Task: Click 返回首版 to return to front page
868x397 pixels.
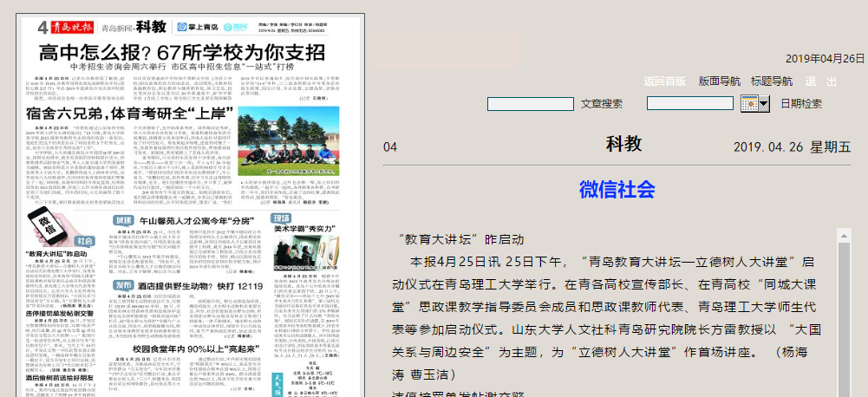Action: click(665, 81)
